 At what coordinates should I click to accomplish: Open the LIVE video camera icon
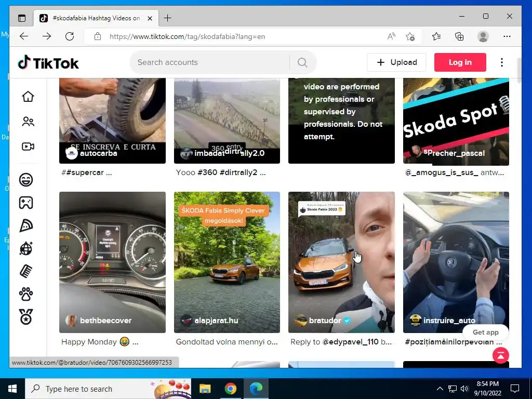click(28, 147)
